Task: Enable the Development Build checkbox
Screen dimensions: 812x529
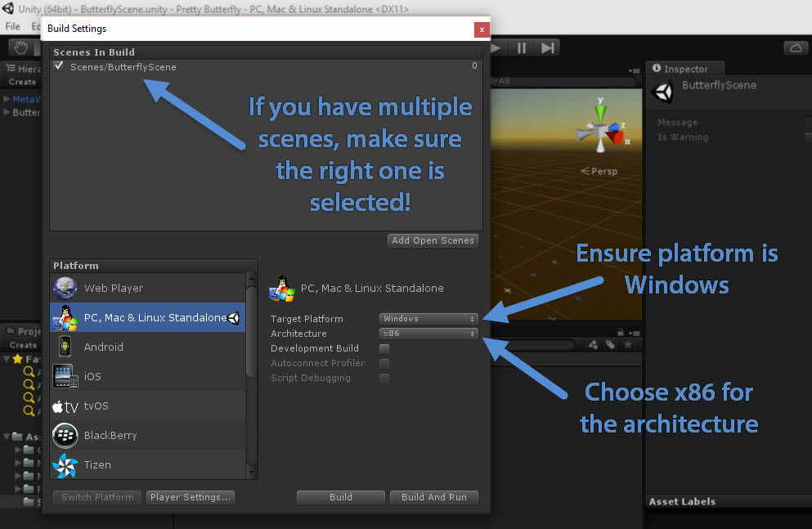Action: [384, 348]
